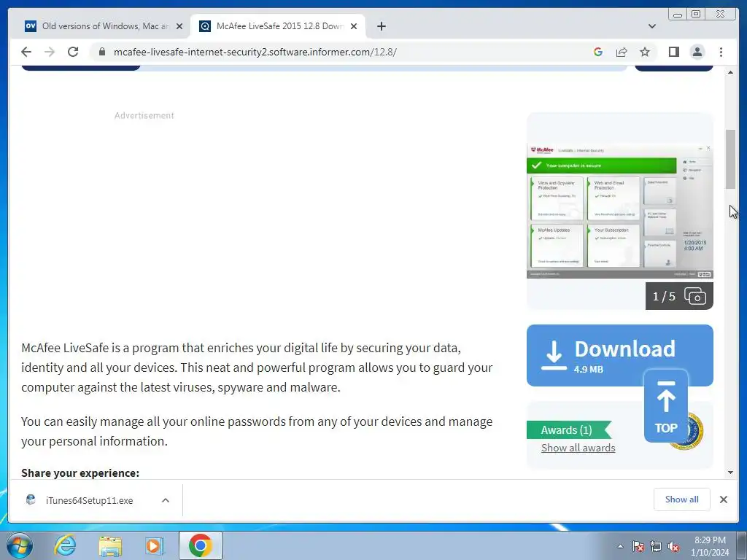The height and width of the screenshot is (560, 747).
Task: Open the taskbar clock and date
Action: [710, 546]
